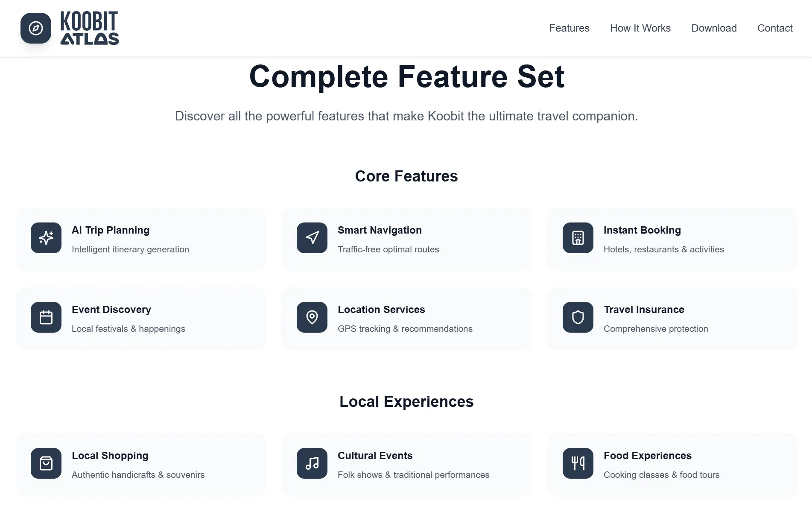The height and width of the screenshot is (512, 812).
Task: Select the AI Trip Planning title
Action: click(x=111, y=230)
